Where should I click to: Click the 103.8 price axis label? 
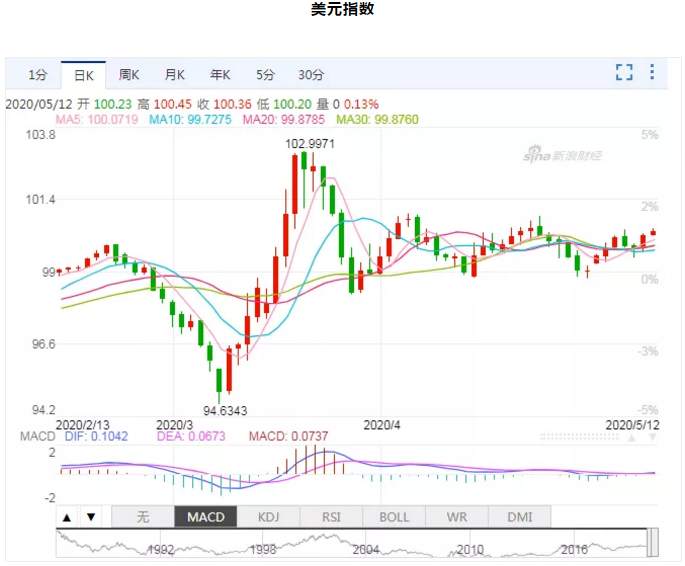click(41, 135)
